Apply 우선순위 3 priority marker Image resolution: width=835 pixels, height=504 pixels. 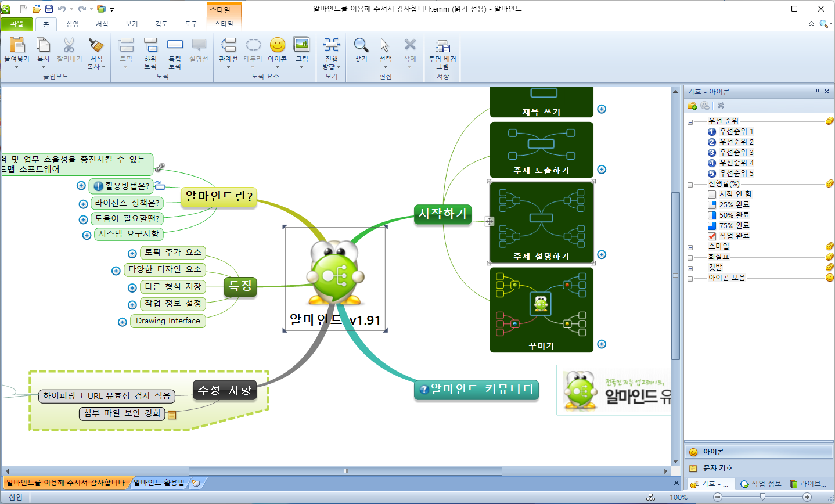[712, 153]
